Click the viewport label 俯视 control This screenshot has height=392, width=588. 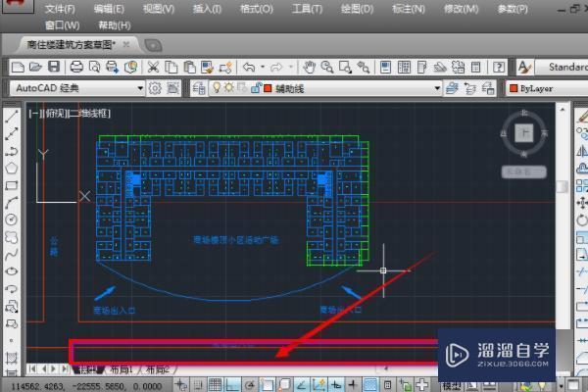click(55, 113)
